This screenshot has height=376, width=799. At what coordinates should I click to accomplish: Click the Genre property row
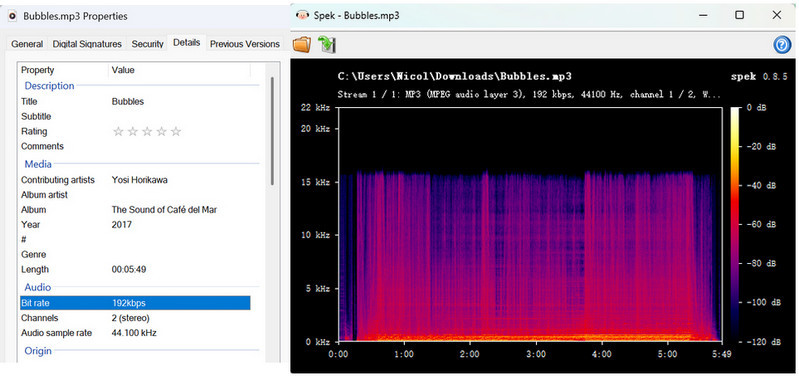(x=135, y=254)
